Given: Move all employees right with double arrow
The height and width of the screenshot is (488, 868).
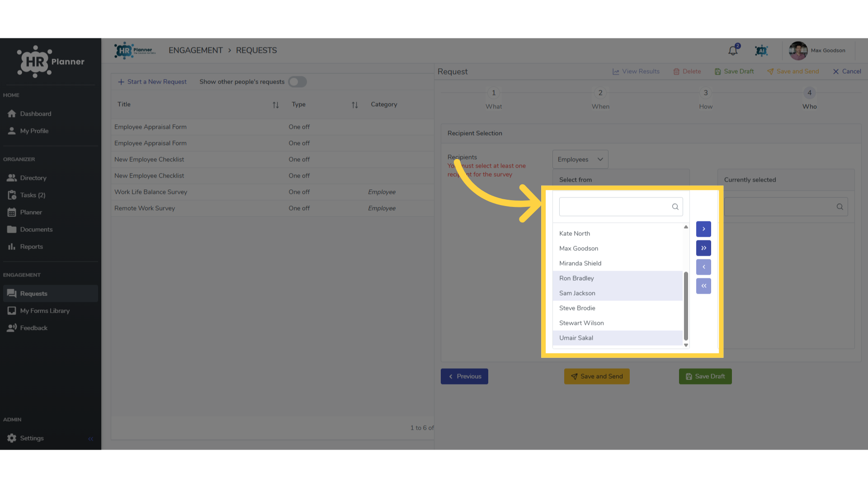Looking at the screenshot, I should point(703,248).
